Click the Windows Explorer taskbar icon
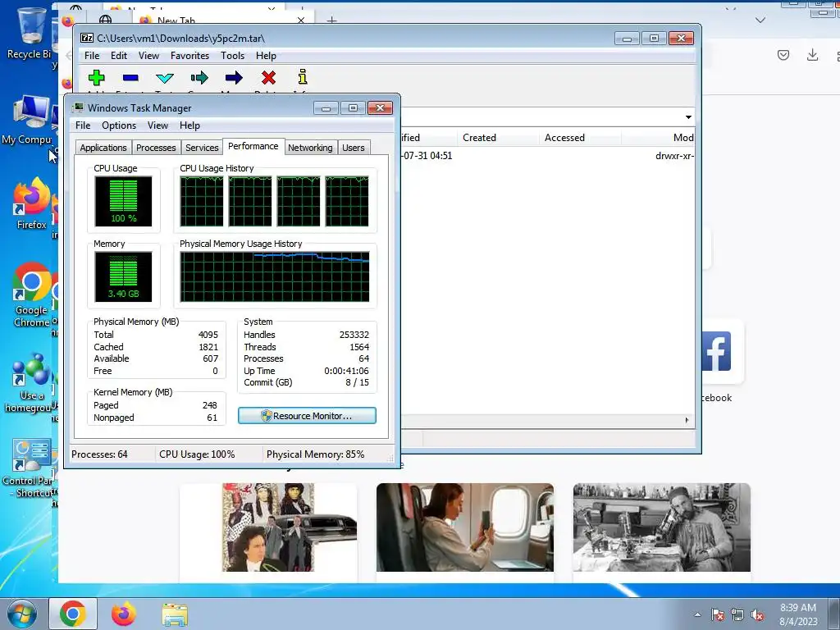This screenshot has height=630, width=840. 175,614
